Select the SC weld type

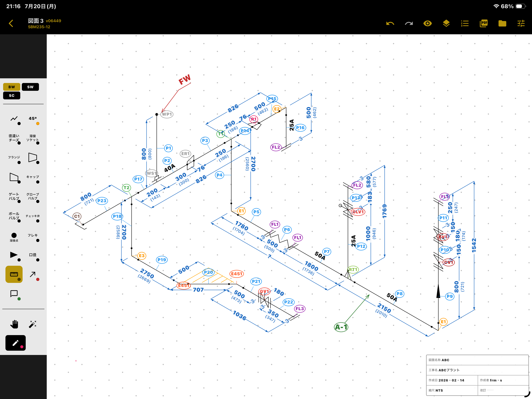(11, 95)
